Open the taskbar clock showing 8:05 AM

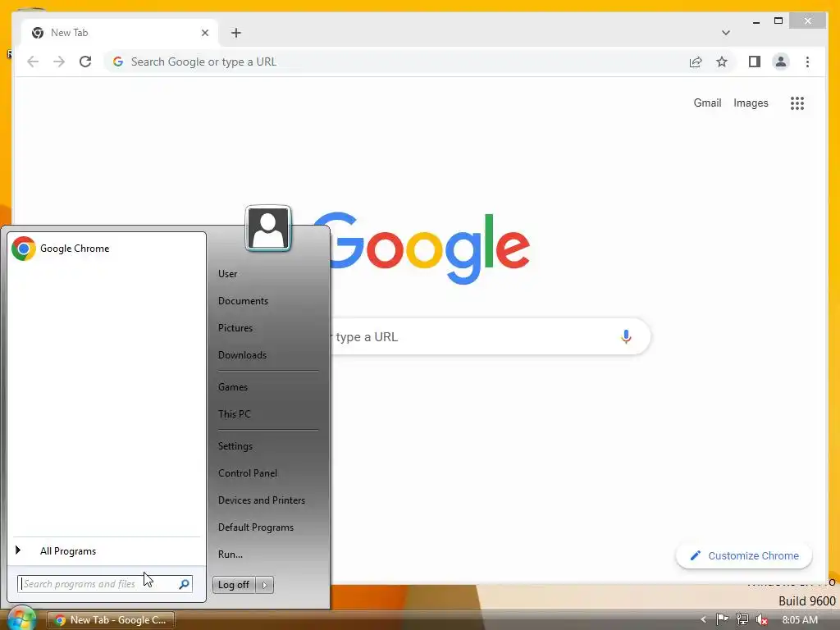(x=800, y=620)
